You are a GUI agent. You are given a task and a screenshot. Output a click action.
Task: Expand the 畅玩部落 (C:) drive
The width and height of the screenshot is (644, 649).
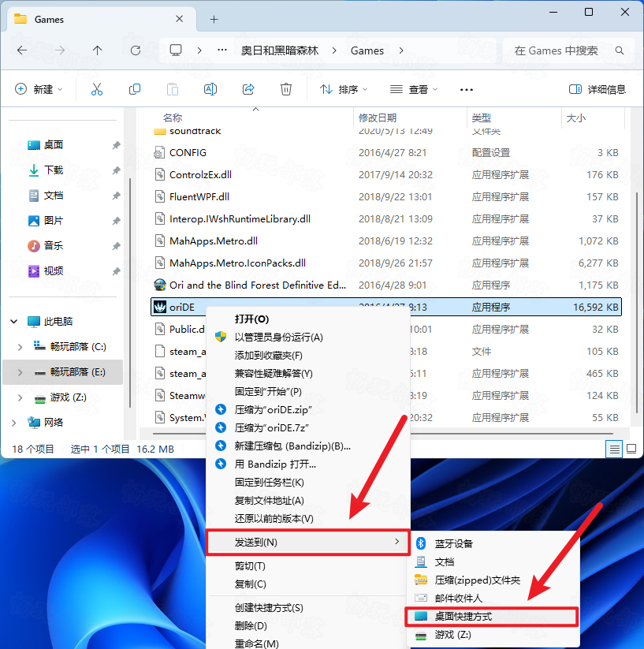20,347
